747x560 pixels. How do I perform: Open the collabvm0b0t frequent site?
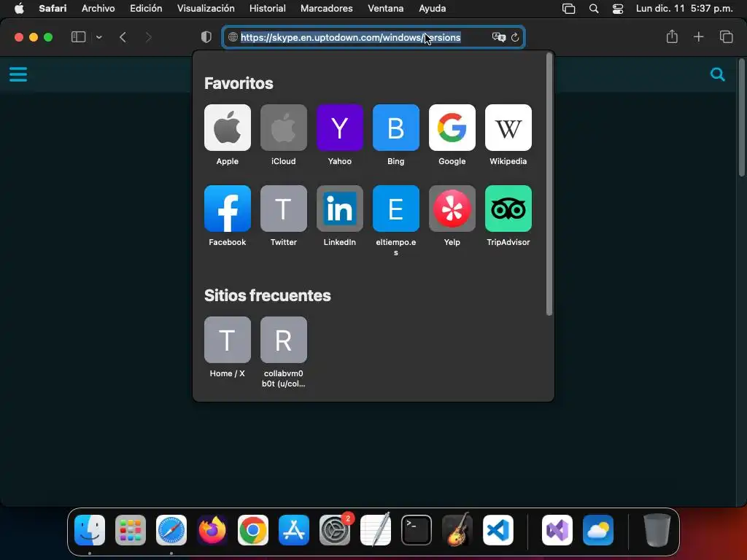[x=284, y=340]
